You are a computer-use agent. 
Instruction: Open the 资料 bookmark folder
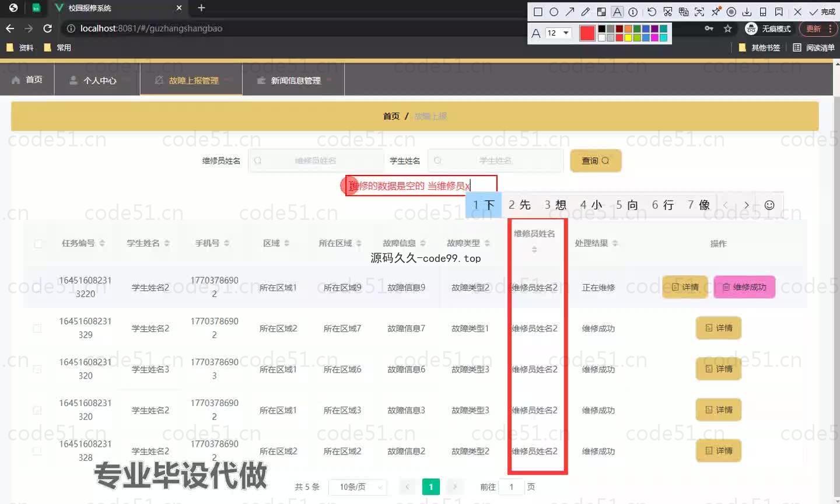pos(20,48)
